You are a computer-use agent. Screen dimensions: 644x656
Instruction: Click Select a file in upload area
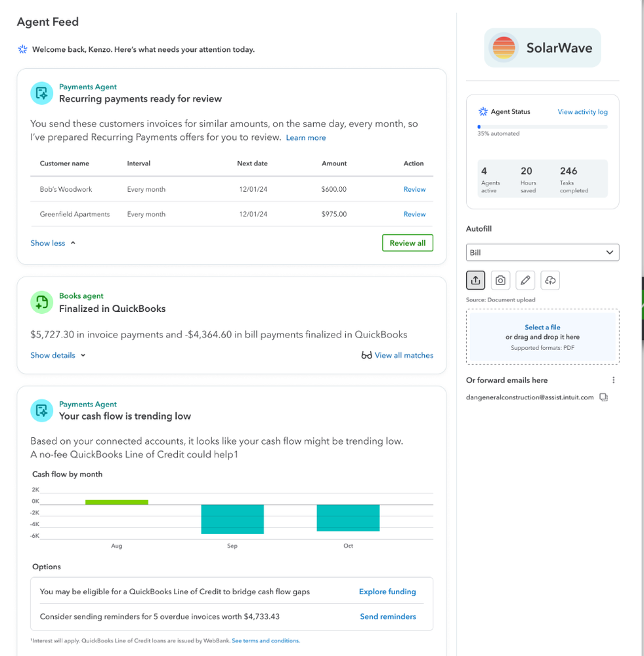tap(542, 327)
